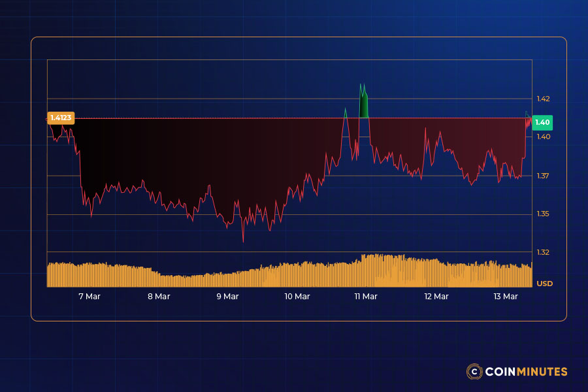Click the green 1.40 current price tag

point(543,122)
